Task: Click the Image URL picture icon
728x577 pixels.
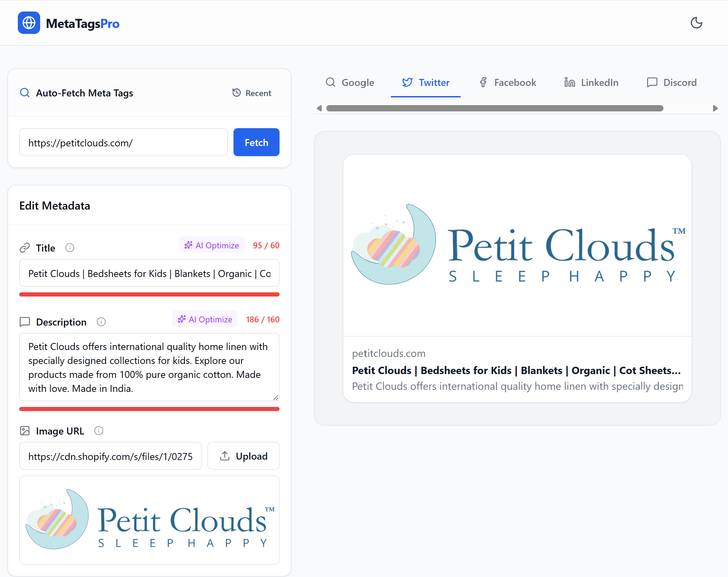Action: click(x=25, y=431)
